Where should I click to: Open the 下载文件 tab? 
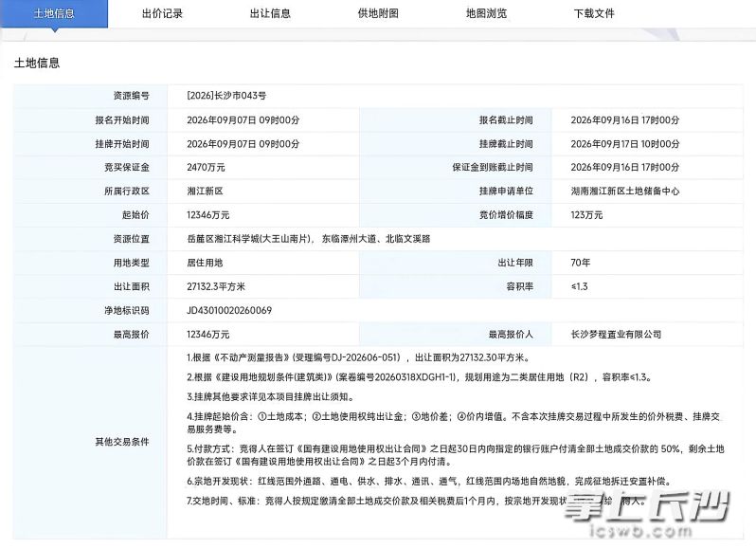[x=595, y=13]
